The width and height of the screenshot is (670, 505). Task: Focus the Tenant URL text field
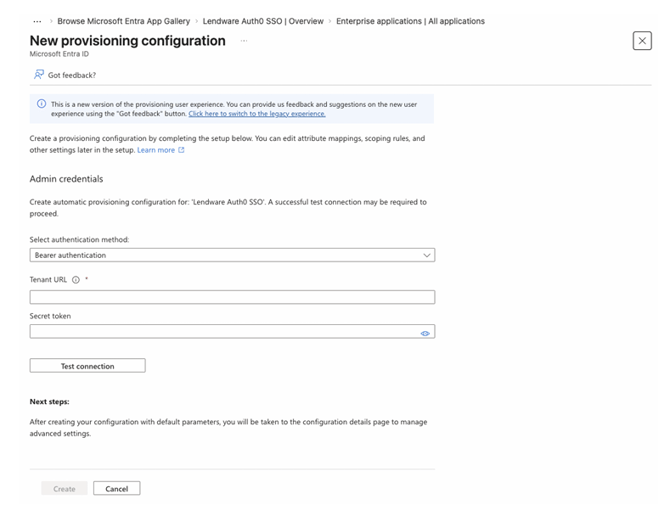click(x=232, y=297)
